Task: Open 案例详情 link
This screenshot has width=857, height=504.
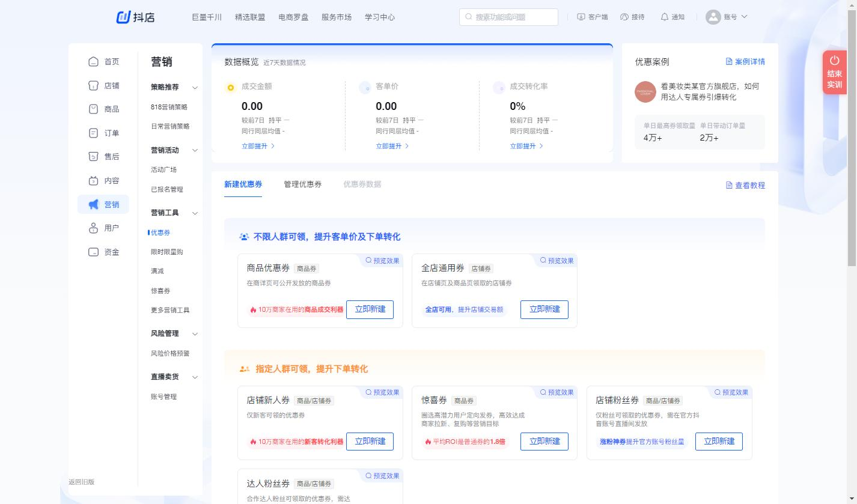Action: click(745, 61)
